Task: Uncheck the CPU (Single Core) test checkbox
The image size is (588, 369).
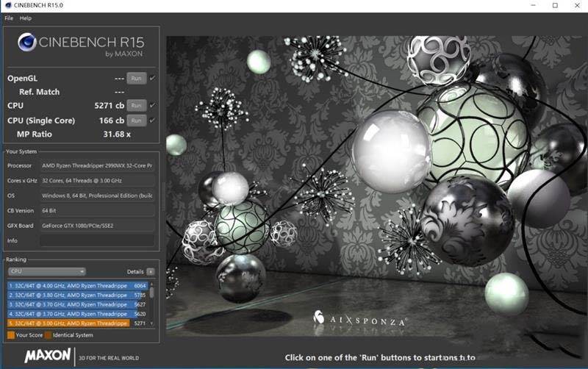Action: [152, 120]
